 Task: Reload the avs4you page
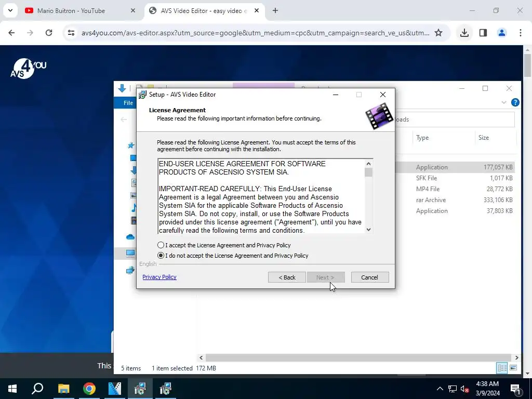tap(49, 33)
